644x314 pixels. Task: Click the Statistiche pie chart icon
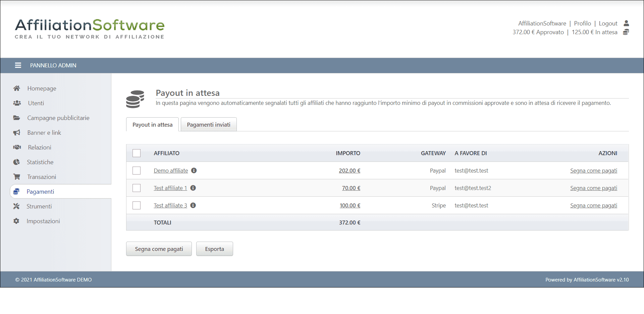tap(16, 162)
